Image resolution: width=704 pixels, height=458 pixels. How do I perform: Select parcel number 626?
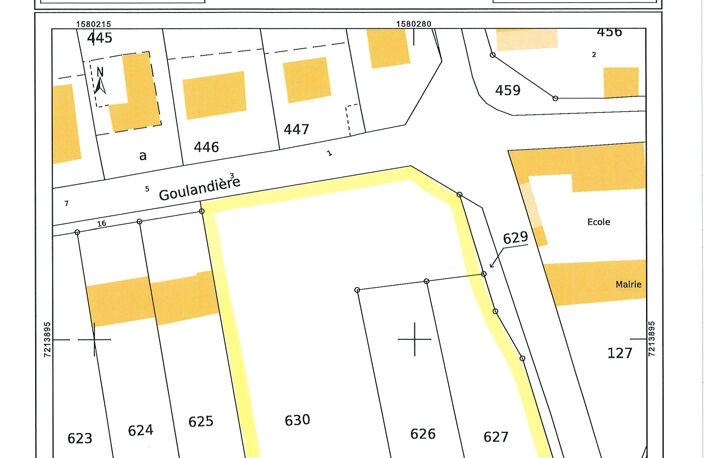tap(423, 434)
